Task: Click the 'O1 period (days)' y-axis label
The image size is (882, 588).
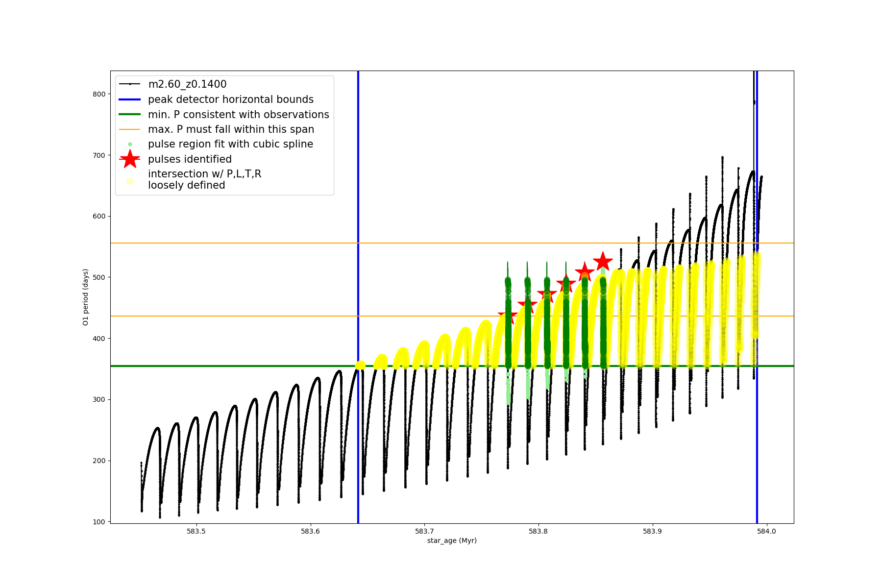Action: 85,297
